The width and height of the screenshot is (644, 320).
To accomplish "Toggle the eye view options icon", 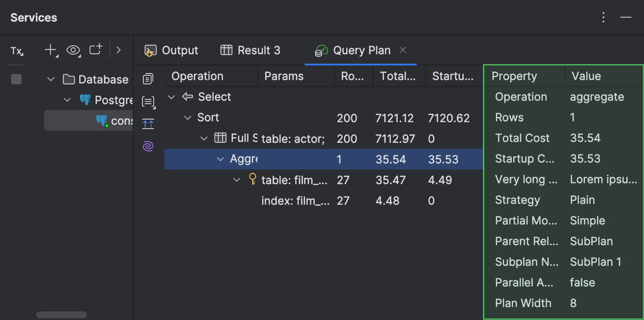I will [73, 50].
